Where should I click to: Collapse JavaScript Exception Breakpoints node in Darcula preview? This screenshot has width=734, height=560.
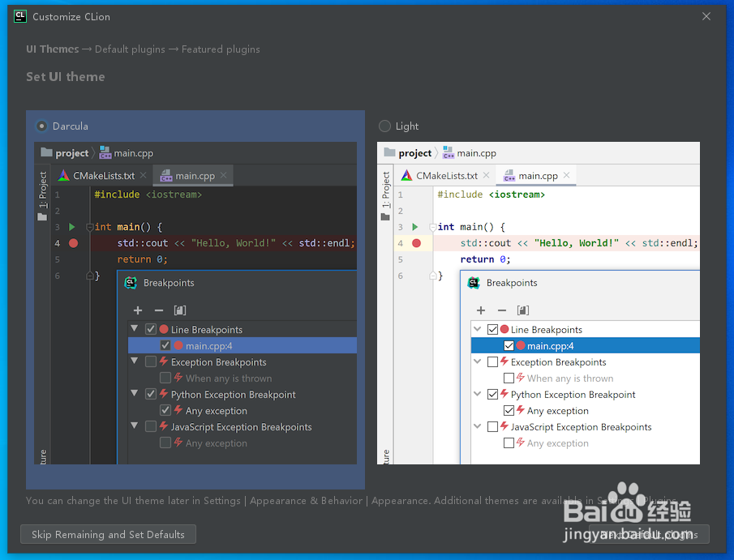pos(135,425)
